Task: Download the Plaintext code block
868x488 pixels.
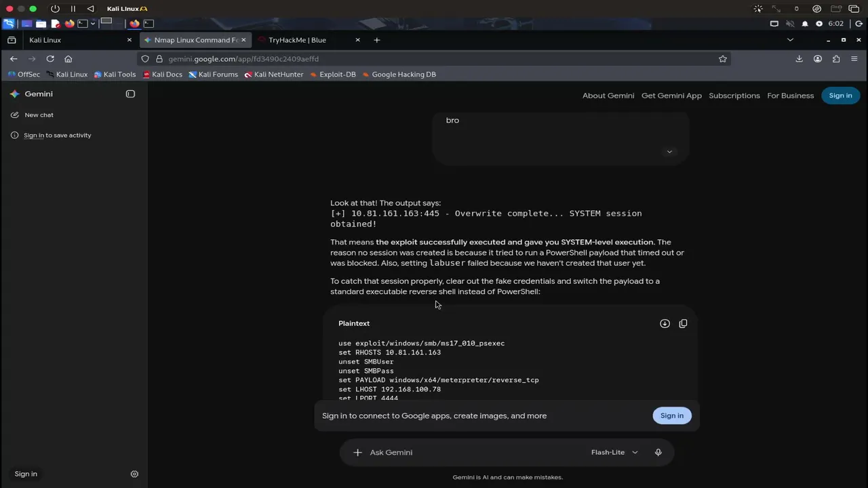Action: click(665, 324)
